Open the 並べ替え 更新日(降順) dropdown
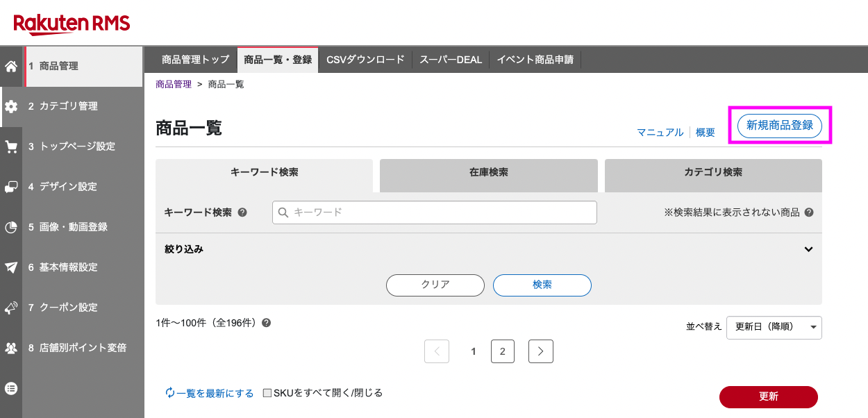 [774, 327]
